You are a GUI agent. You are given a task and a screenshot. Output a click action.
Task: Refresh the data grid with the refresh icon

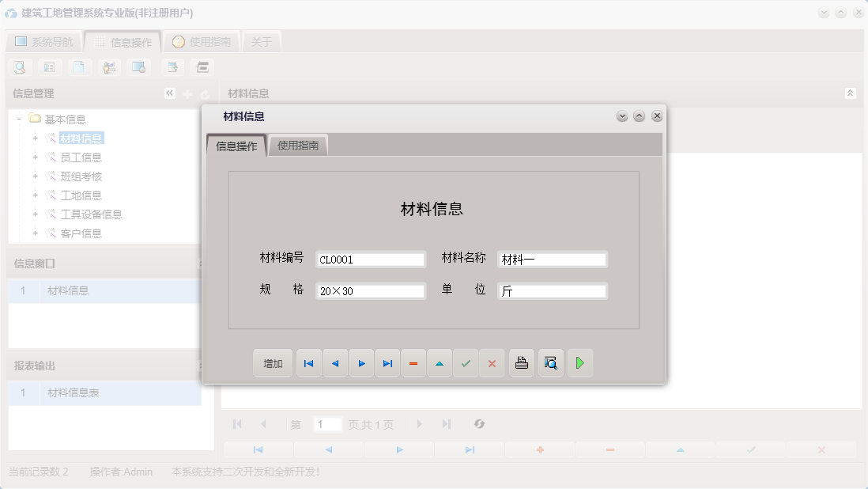[x=480, y=424]
